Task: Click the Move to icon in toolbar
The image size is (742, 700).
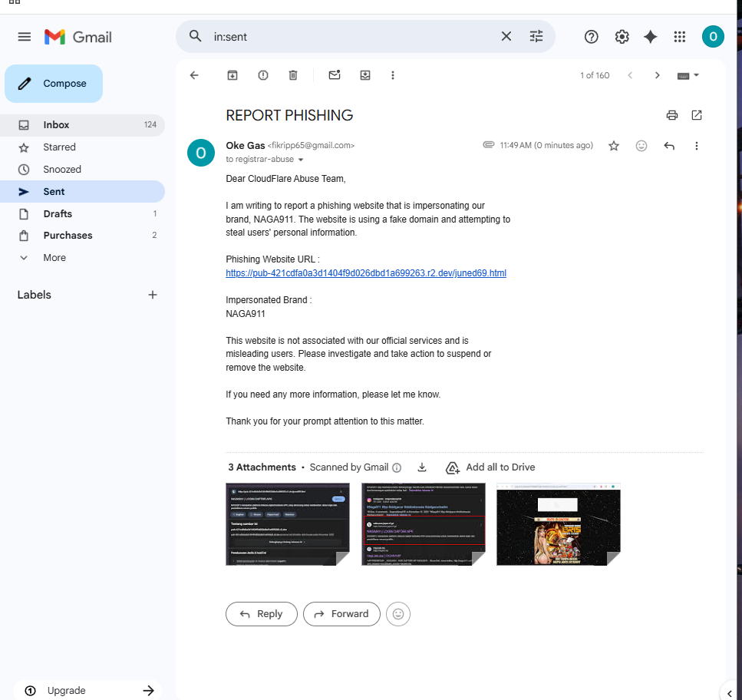Action: [364, 75]
